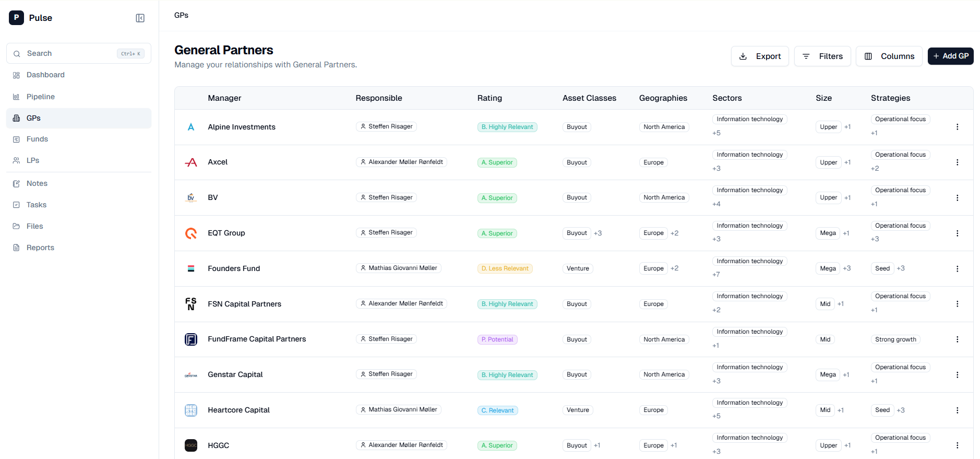Open row menu for HGGC
980x459 pixels.
tap(957, 445)
